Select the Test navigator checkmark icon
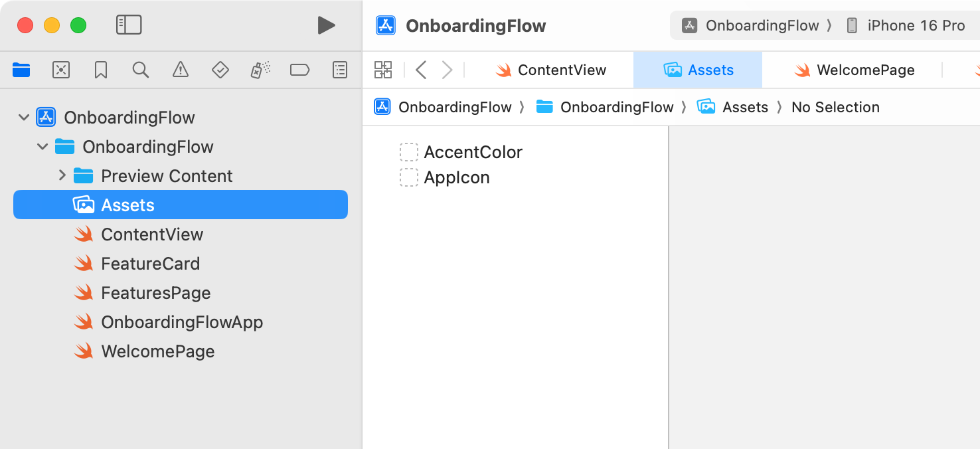980x449 pixels. pyautogui.click(x=220, y=70)
